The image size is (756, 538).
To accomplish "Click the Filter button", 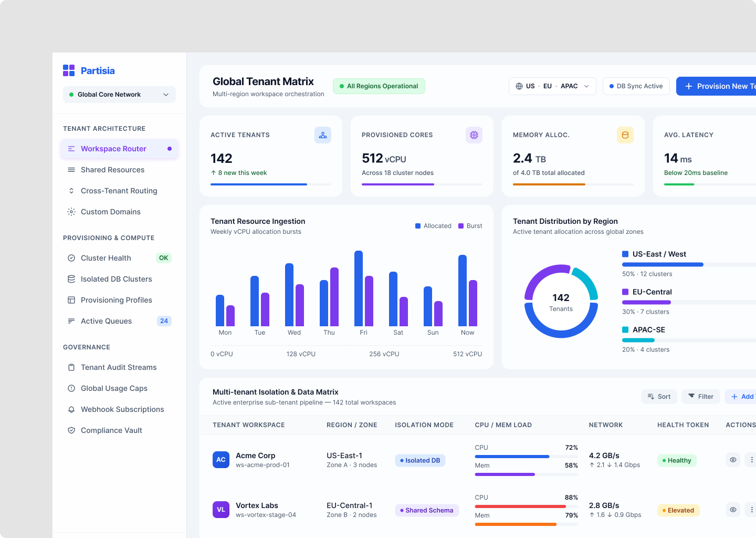I will click(x=701, y=397).
